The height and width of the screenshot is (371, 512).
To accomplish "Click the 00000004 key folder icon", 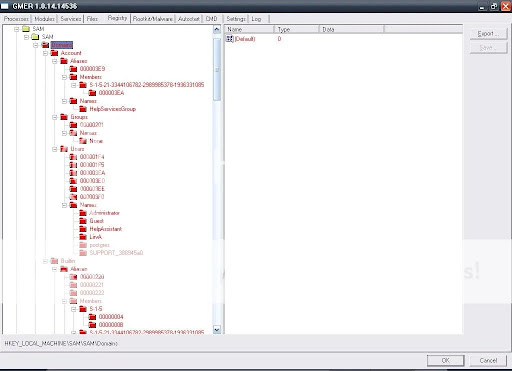I will (x=92, y=317).
